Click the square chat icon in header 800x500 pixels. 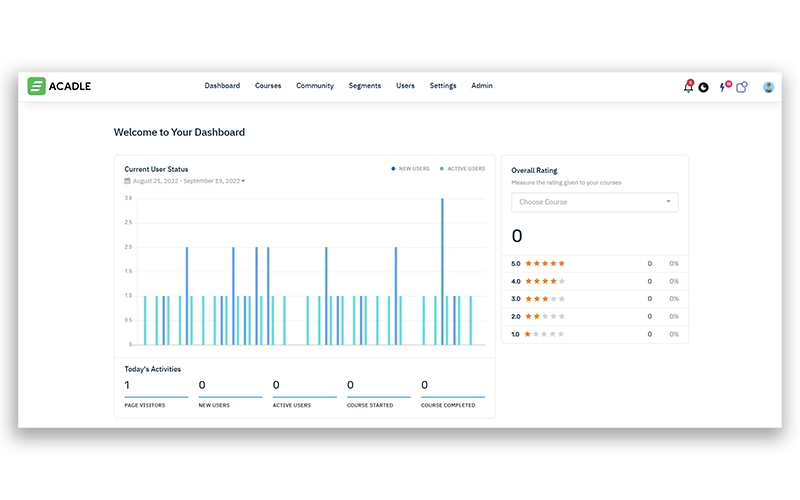pos(741,87)
